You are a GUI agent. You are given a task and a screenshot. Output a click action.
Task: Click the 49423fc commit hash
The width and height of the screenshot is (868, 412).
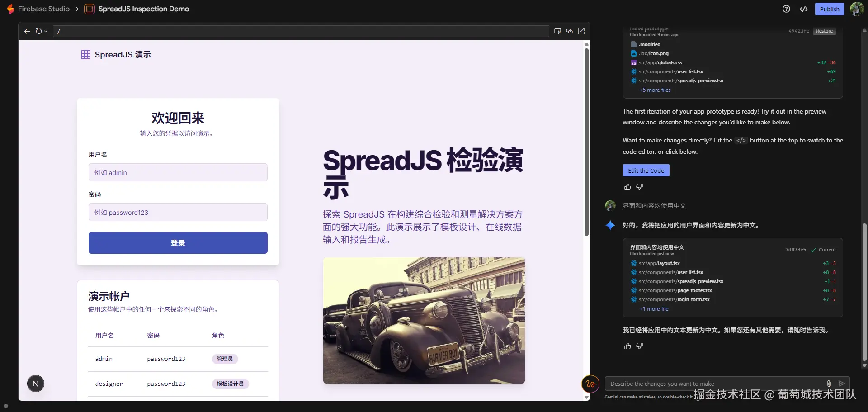pyautogui.click(x=799, y=31)
